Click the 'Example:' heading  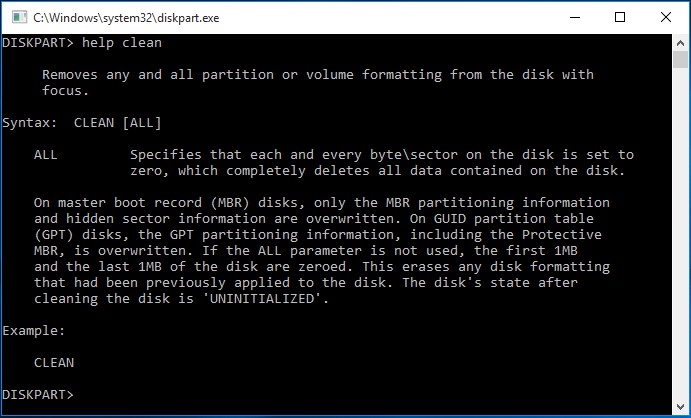tap(34, 331)
